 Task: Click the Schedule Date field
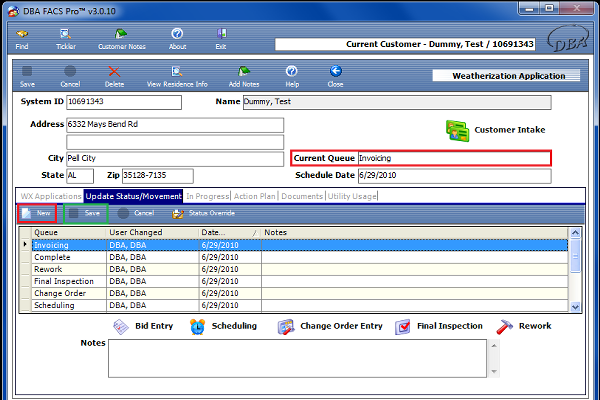[x=455, y=176]
